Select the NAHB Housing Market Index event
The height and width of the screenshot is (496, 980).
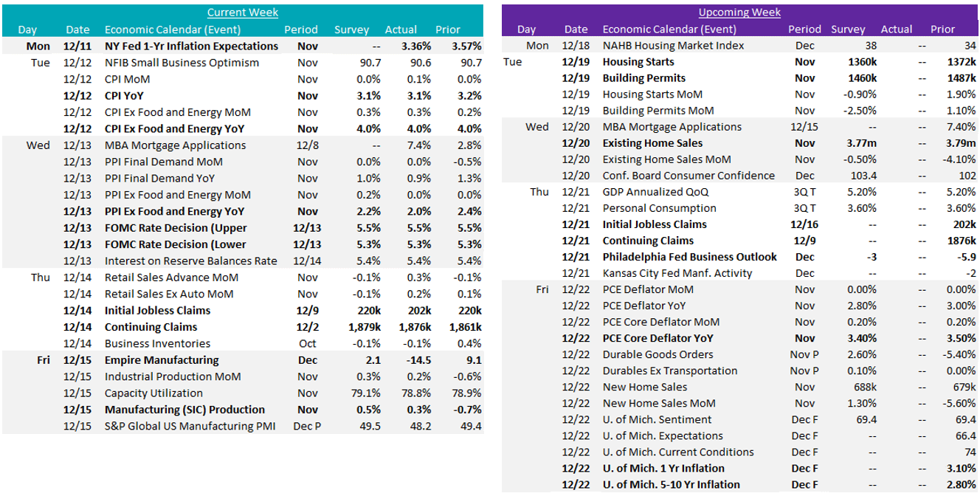673,46
